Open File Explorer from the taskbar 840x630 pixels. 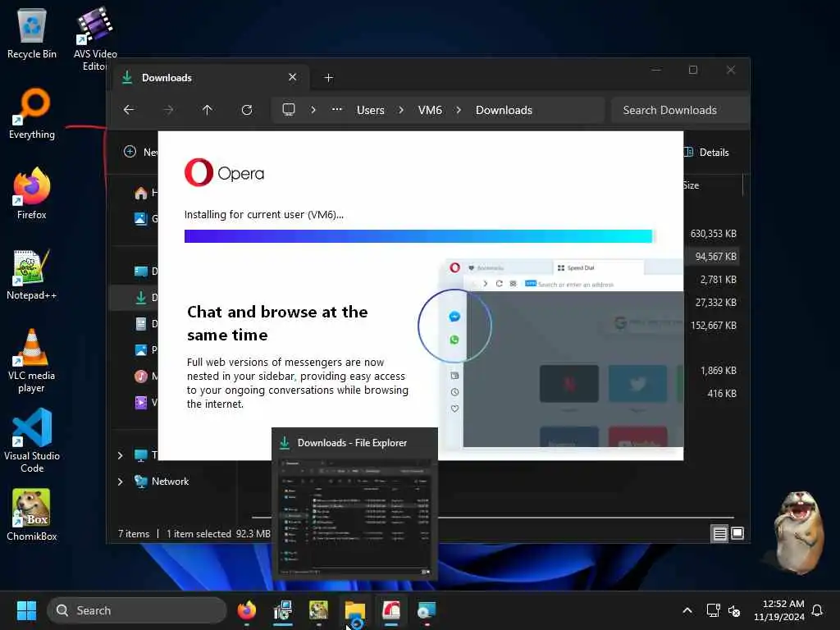[354, 610]
